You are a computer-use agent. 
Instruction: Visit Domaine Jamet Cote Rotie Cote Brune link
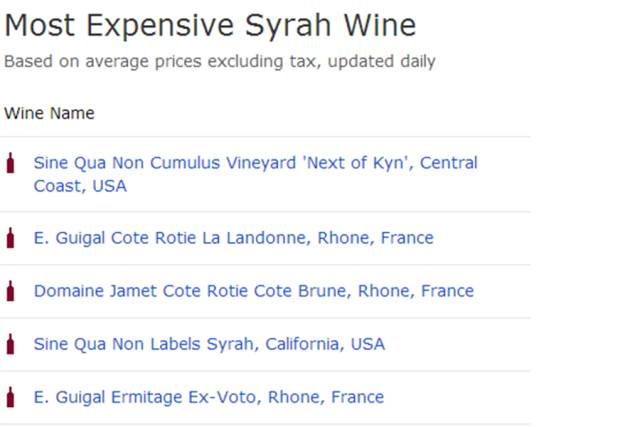253,291
